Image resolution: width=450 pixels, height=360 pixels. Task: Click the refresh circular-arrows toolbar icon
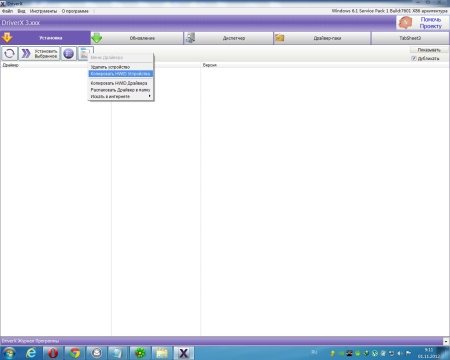(9, 53)
